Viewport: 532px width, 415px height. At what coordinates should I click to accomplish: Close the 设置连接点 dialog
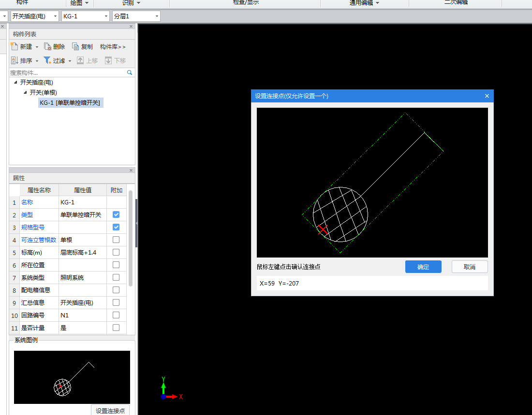click(487, 96)
